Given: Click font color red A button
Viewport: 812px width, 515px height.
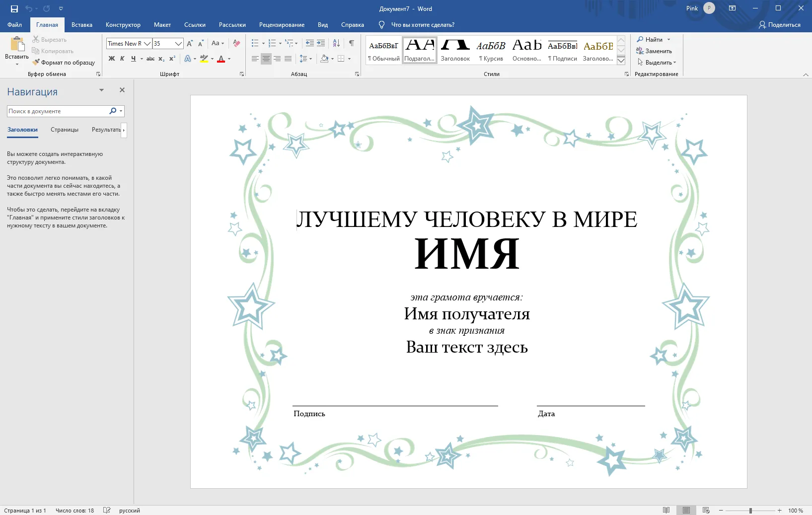Looking at the screenshot, I should pos(221,59).
